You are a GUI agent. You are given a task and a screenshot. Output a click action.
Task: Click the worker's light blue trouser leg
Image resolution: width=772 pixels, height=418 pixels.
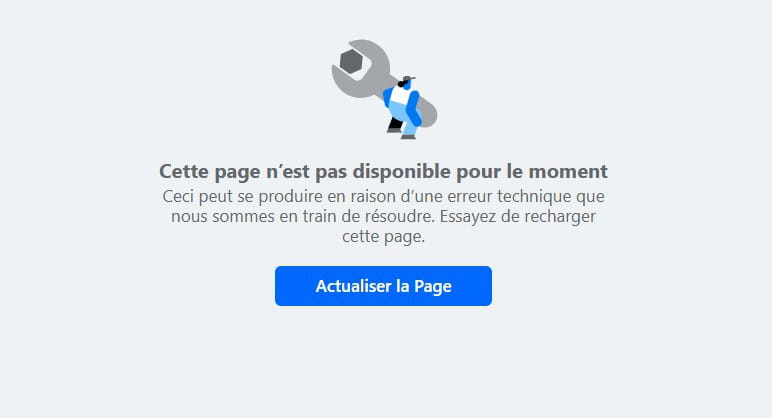pos(410,127)
